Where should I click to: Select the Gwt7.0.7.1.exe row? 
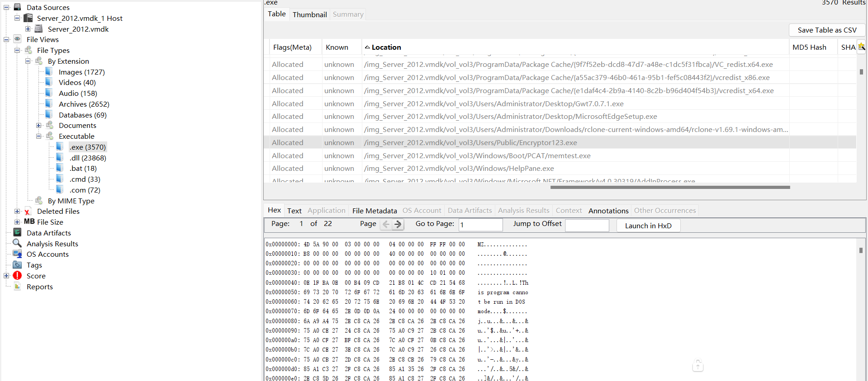coord(560,103)
